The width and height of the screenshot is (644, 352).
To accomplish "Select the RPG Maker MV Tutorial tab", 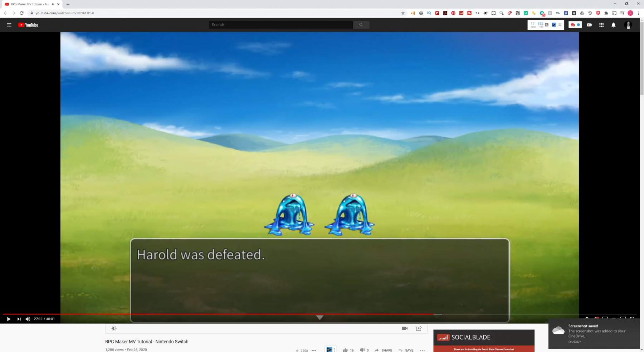I will point(31,4).
